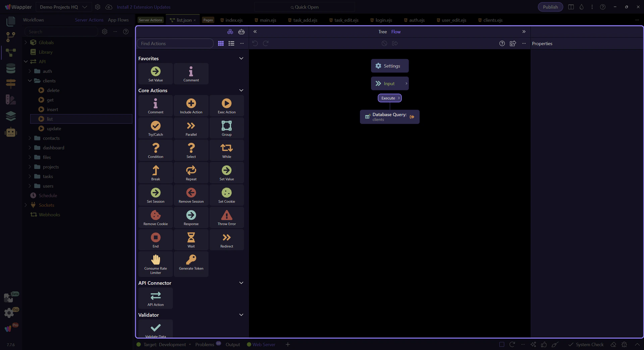Switch actions panel to list view
This screenshot has height=350, width=644.
231,44
